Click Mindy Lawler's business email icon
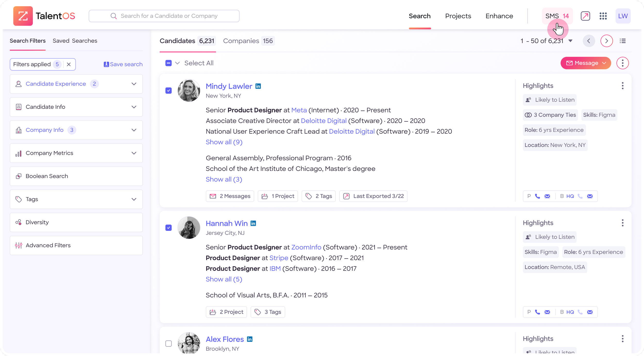This screenshot has height=356, width=644. (x=590, y=196)
